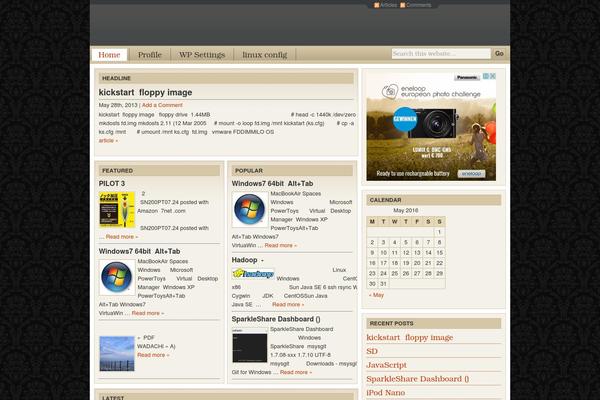The image size is (600, 400).
Task: Focus the Search this website field
Action: click(x=441, y=54)
